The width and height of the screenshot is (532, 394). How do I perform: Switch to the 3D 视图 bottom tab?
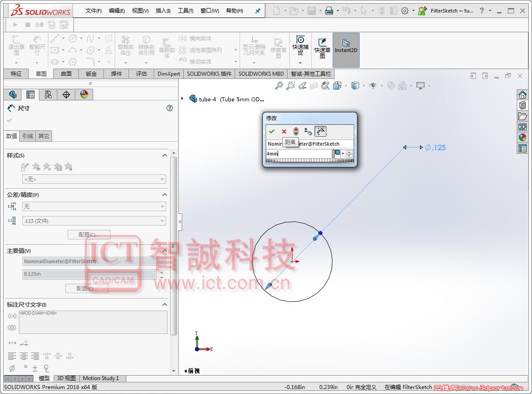pos(66,378)
